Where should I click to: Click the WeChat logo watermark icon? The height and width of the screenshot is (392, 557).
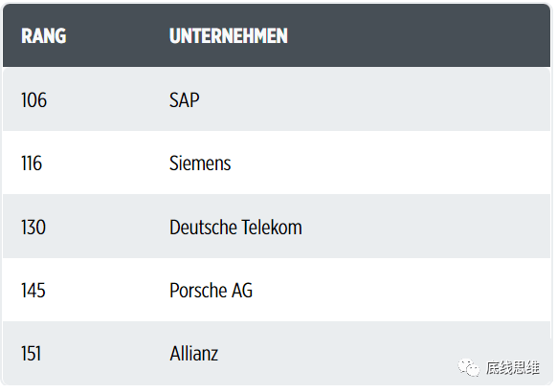click(469, 368)
